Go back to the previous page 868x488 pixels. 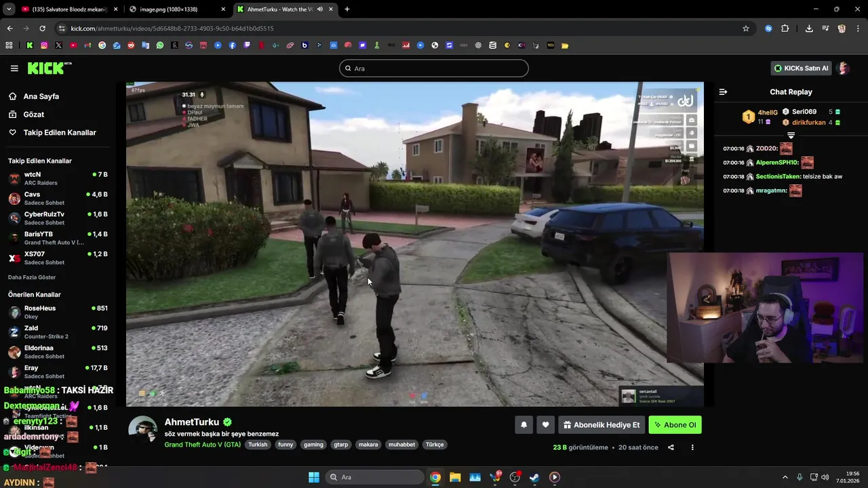point(9,28)
